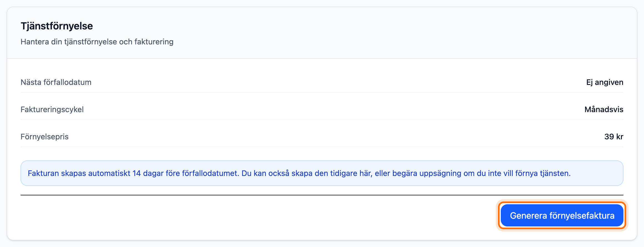
Task: Click the 'Nästa förfallodatum' label
Action: pos(56,82)
